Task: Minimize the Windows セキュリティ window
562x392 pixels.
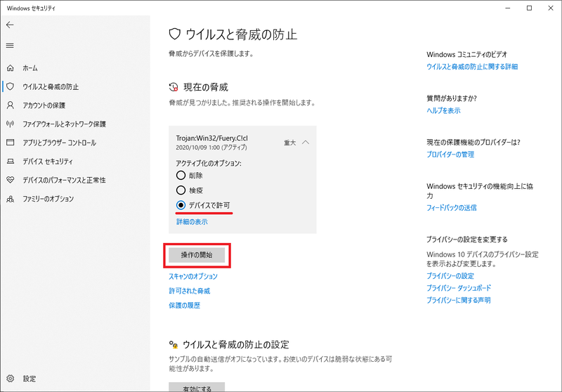Action: click(508, 8)
